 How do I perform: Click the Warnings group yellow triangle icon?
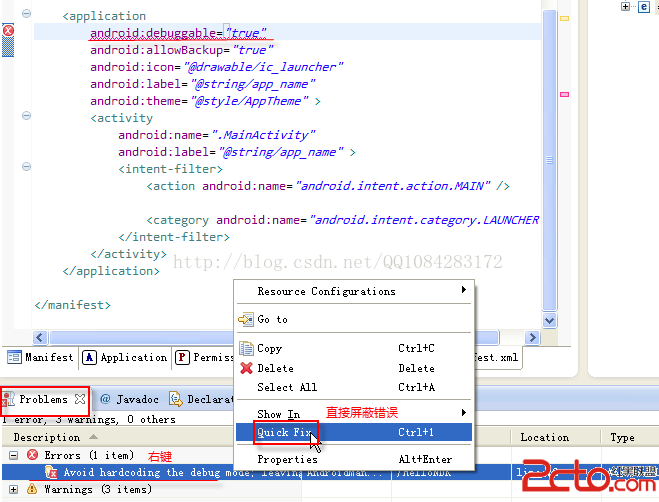[32, 489]
